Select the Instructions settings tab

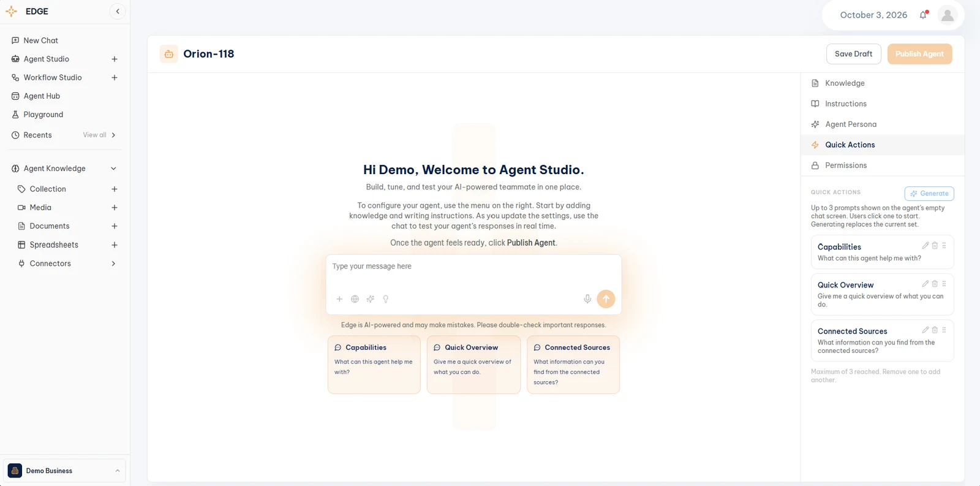883,104
